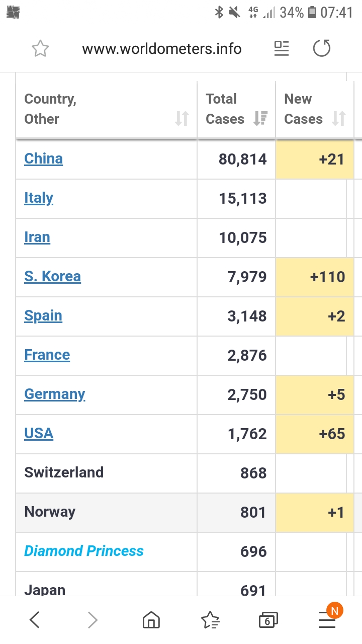Open the S. Korea country link

(52, 277)
